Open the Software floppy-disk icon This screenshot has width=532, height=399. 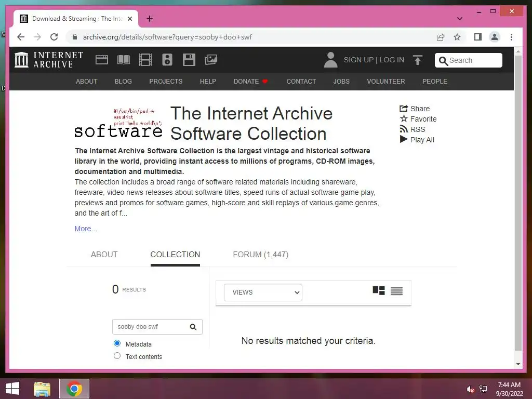coord(189,60)
